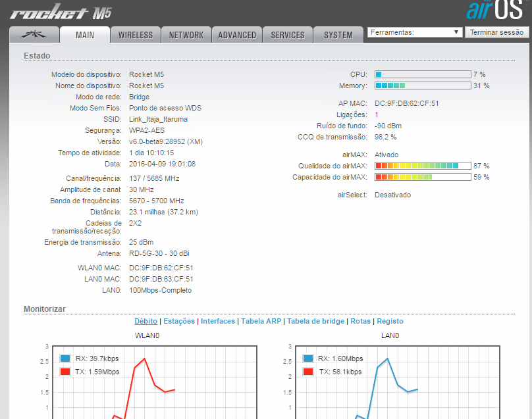The height and width of the screenshot is (419, 532).
Task: Click the Qualidade do airMAX bar
Action: [423, 166]
